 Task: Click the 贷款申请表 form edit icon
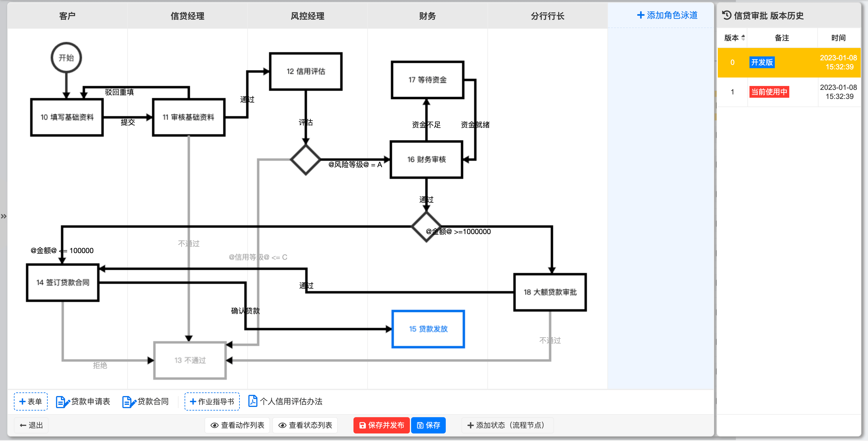pyautogui.click(x=62, y=401)
